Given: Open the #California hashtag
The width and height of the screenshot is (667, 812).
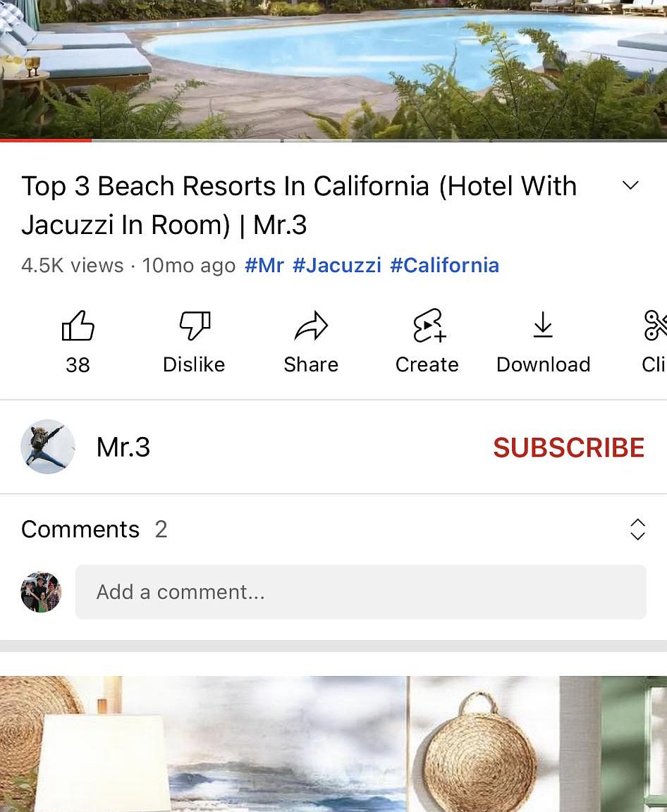Looking at the screenshot, I should (x=444, y=265).
